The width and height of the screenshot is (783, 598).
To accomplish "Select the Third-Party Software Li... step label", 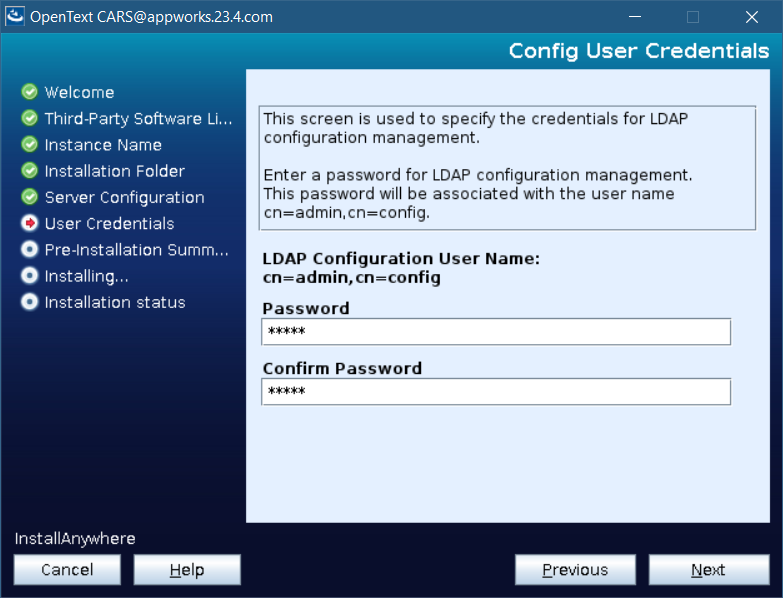I will [138, 119].
